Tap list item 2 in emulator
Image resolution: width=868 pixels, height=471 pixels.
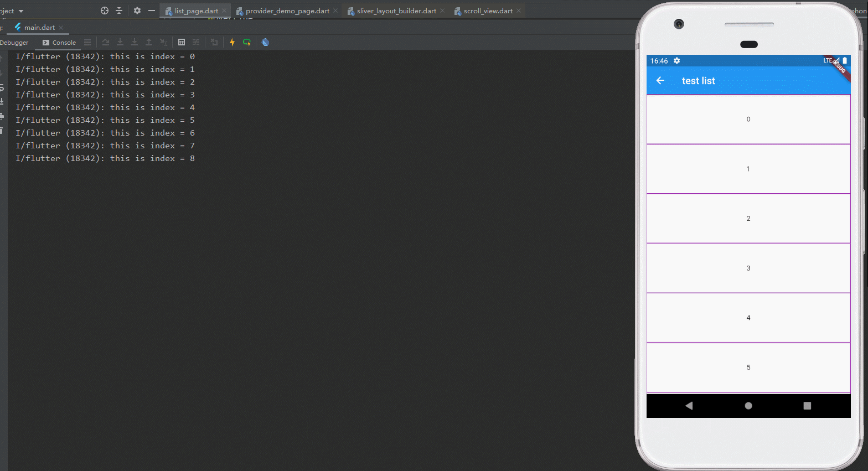[748, 219]
